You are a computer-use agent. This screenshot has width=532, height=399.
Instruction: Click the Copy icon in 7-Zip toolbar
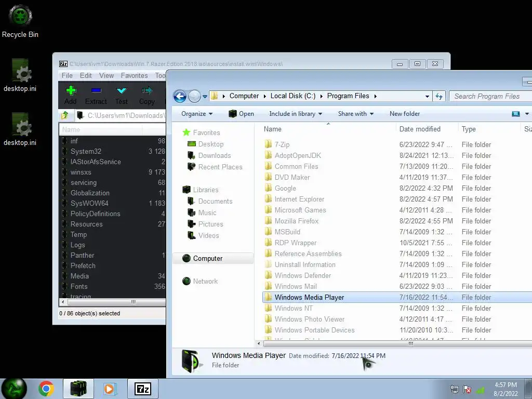147,95
